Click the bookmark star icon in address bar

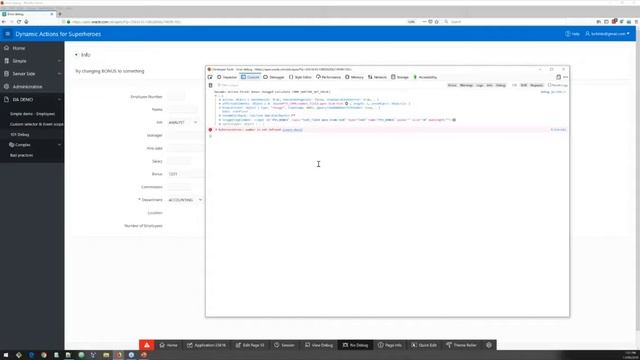coord(436,22)
